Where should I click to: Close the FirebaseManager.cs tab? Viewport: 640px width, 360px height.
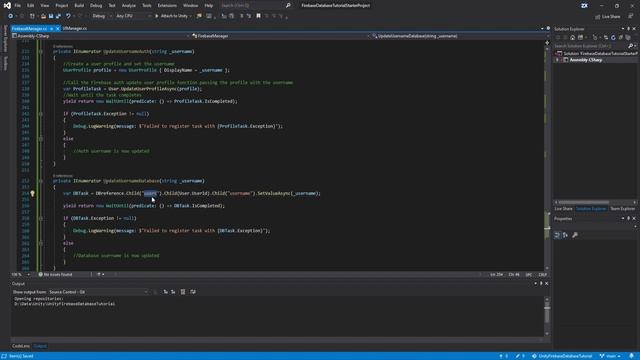click(x=58, y=29)
